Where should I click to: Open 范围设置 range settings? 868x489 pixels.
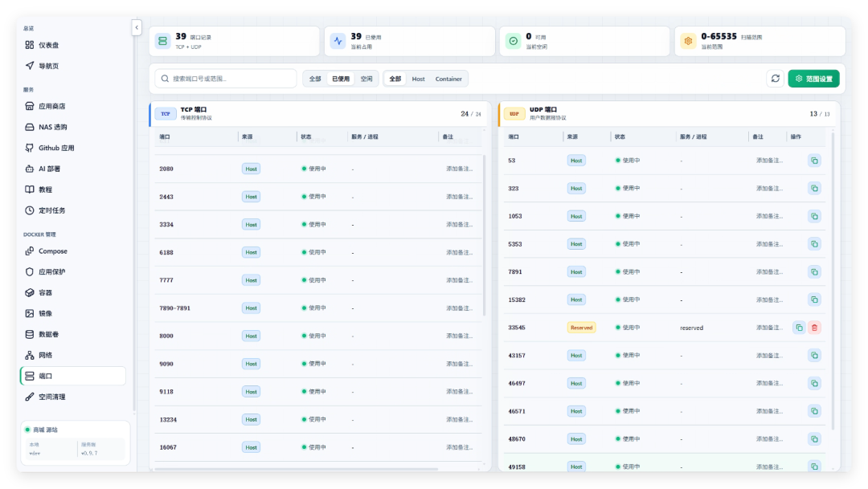click(813, 79)
